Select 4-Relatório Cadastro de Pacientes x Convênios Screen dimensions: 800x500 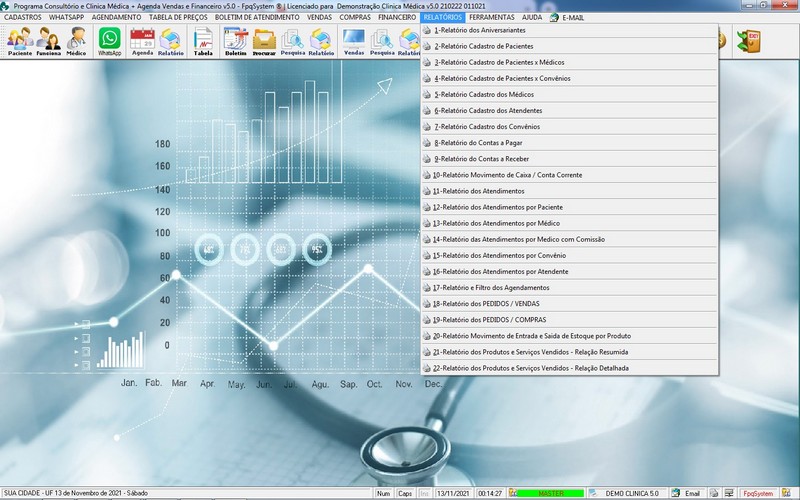pyautogui.click(x=569, y=78)
